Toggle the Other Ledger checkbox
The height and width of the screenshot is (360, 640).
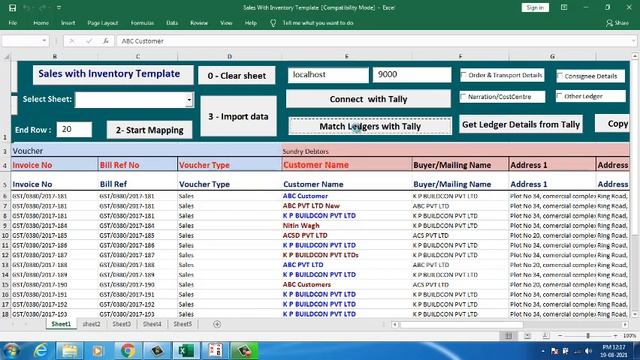(x=560, y=96)
